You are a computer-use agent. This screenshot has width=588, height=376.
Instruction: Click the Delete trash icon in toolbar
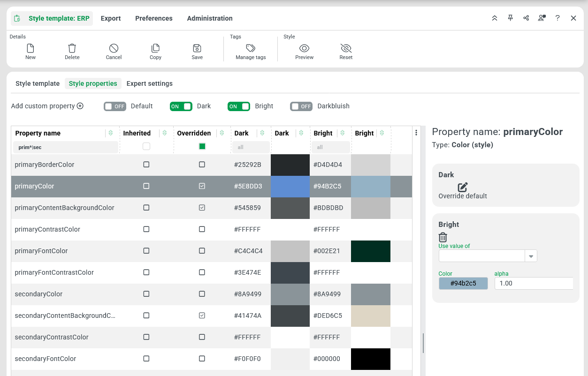point(72,48)
